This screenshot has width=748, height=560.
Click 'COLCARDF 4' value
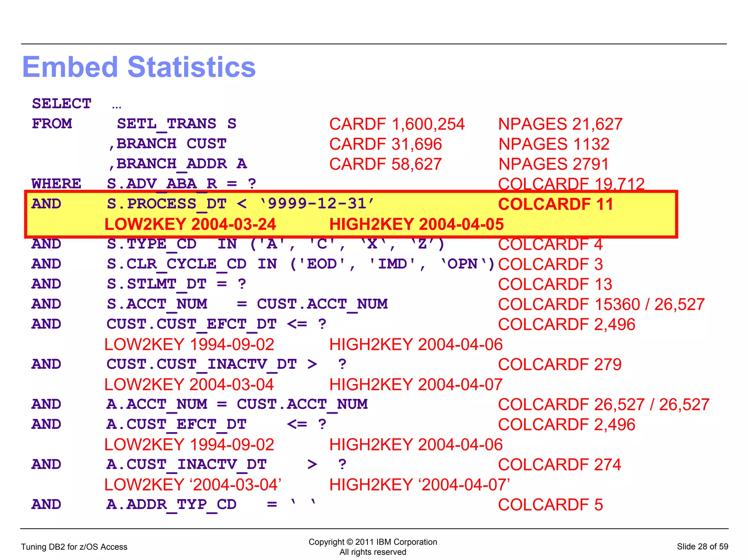click(550, 245)
